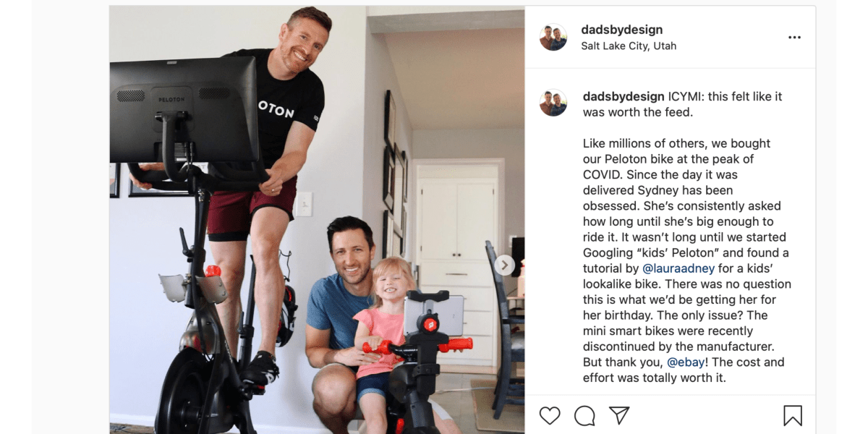
Task: Open Salt Lake City, Utah location
Action: [629, 46]
